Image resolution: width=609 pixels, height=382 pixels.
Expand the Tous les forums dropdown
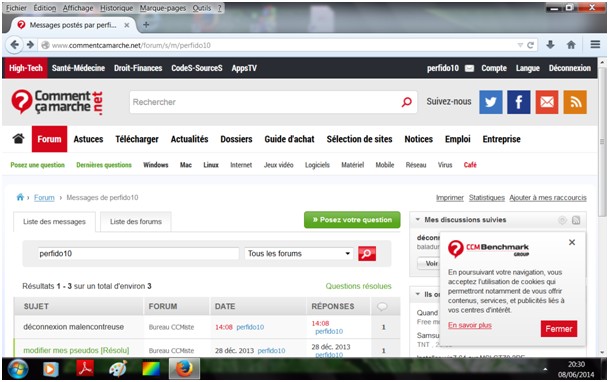pos(299,254)
